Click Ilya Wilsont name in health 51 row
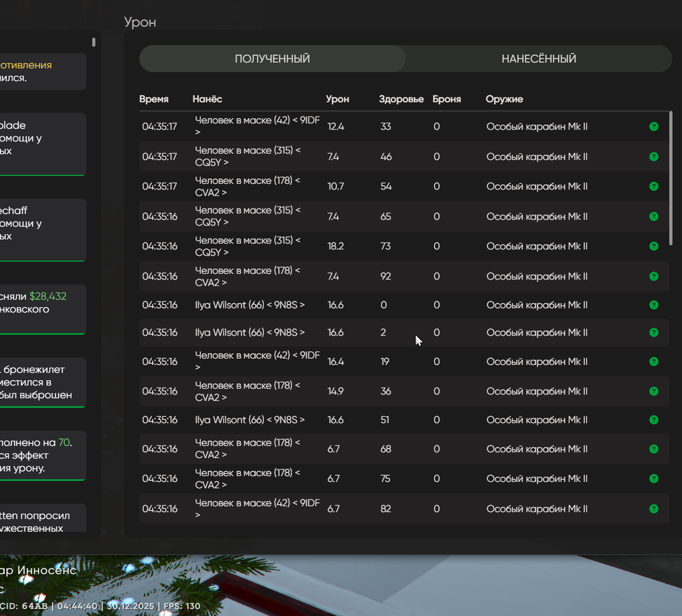This screenshot has width=682, height=616. pyautogui.click(x=250, y=420)
